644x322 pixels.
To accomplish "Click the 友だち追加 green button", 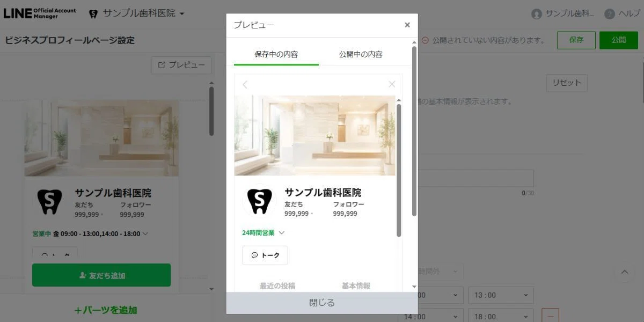I will coord(101,275).
